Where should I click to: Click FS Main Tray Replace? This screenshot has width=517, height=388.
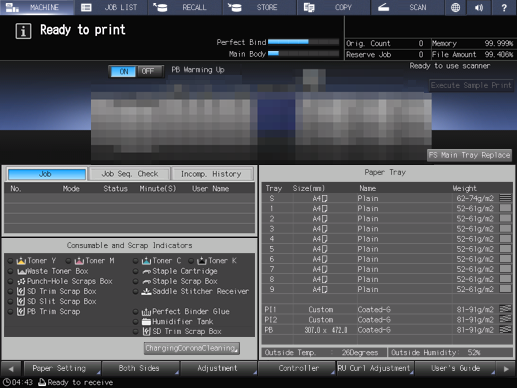(469, 155)
